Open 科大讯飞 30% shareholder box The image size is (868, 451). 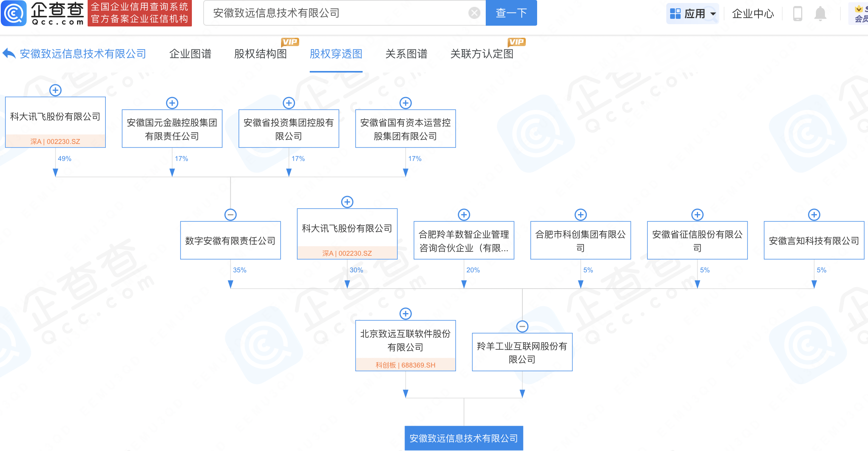coord(347,234)
